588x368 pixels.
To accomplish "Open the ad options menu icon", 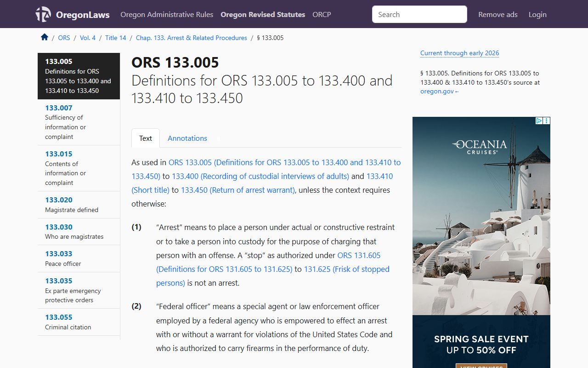I will (x=547, y=121).
